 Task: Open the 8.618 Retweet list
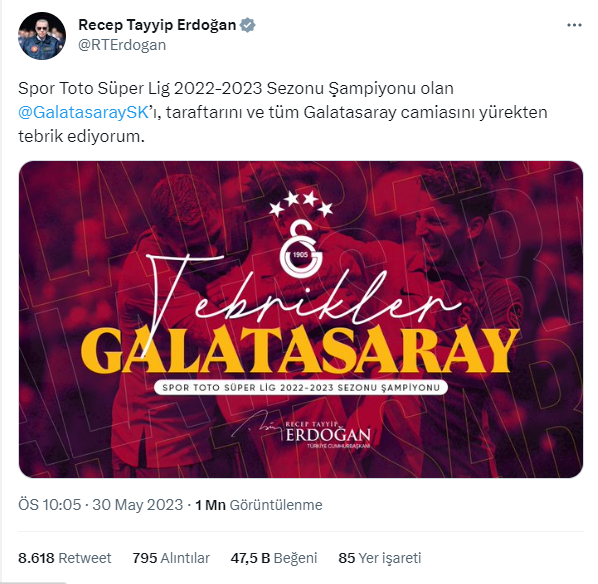[64, 558]
